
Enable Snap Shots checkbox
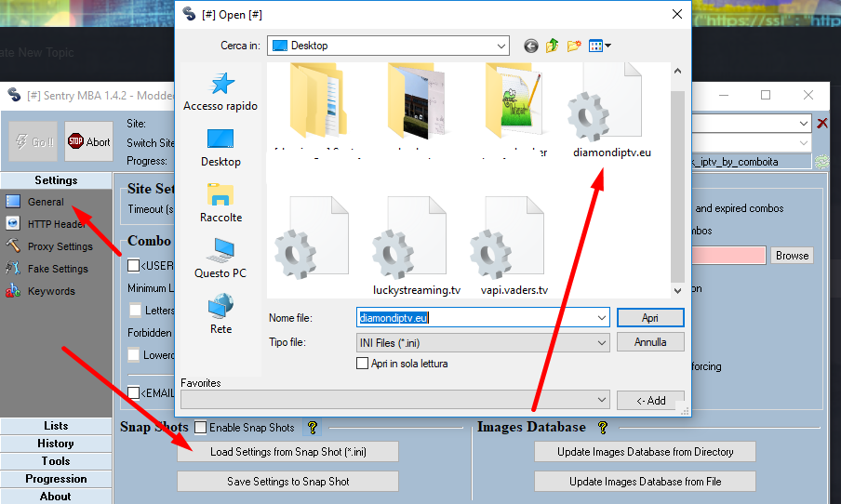pyautogui.click(x=201, y=428)
